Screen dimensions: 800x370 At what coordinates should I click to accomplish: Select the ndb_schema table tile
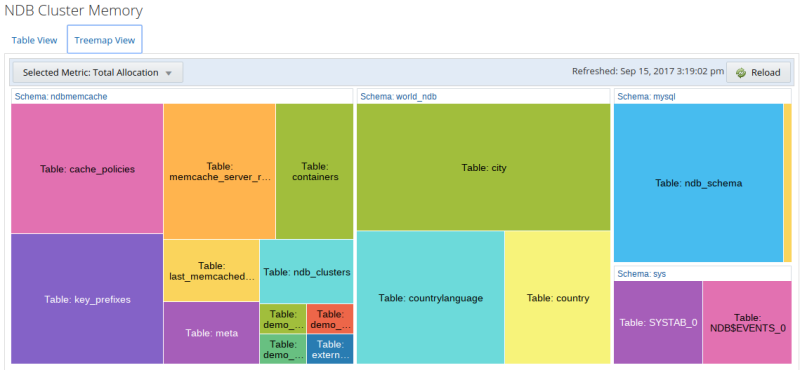click(698, 183)
